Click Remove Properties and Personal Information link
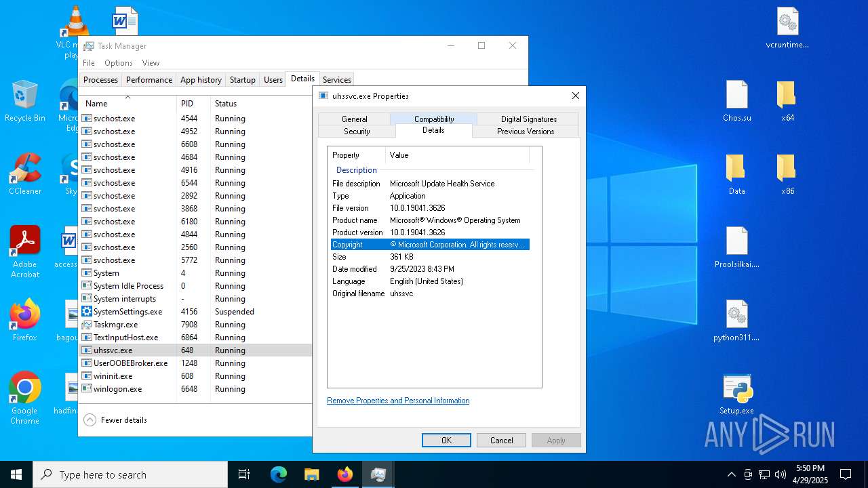The image size is (868, 488). coord(398,401)
